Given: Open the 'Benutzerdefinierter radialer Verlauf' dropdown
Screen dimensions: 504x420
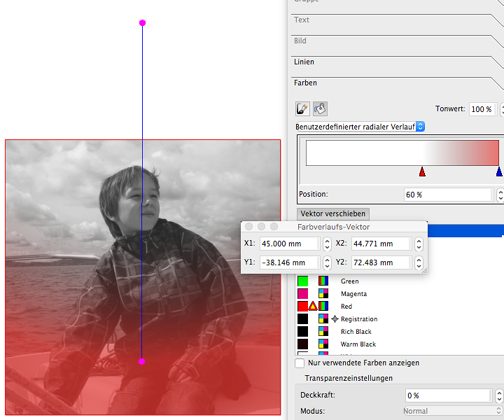Looking at the screenshot, I should point(420,127).
